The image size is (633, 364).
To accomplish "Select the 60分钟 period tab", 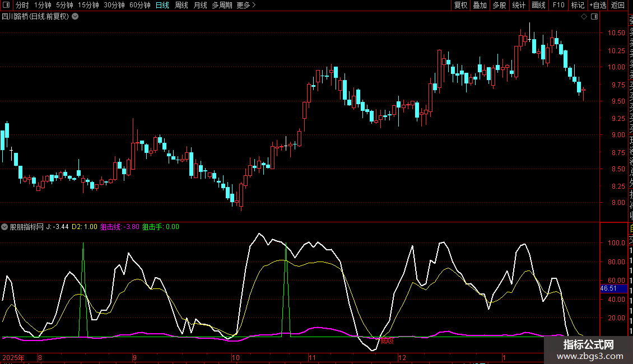I will pyautogui.click(x=140, y=5).
